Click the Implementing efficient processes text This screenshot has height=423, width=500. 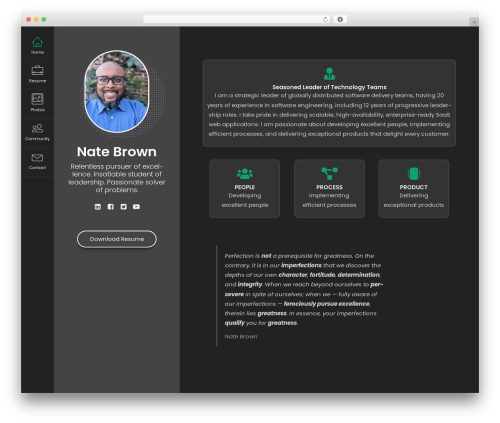pos(329,200)
